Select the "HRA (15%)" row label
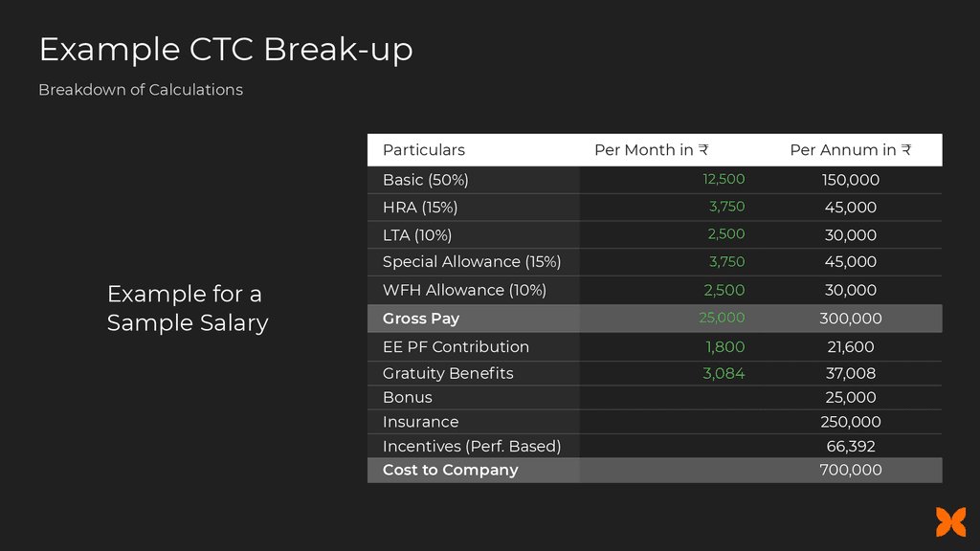The height and width of the screenshot is (551, 980). pyautogui.click(x=420, y=208)
